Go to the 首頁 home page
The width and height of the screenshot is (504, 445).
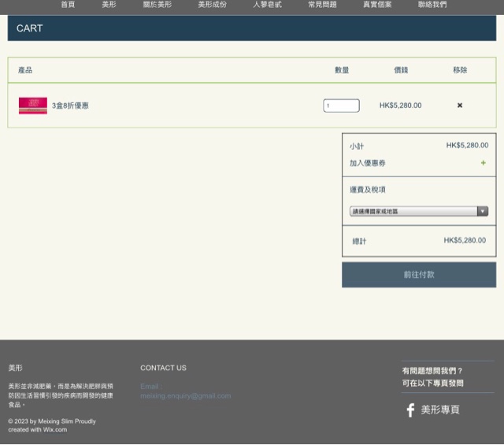pos(69,5)
